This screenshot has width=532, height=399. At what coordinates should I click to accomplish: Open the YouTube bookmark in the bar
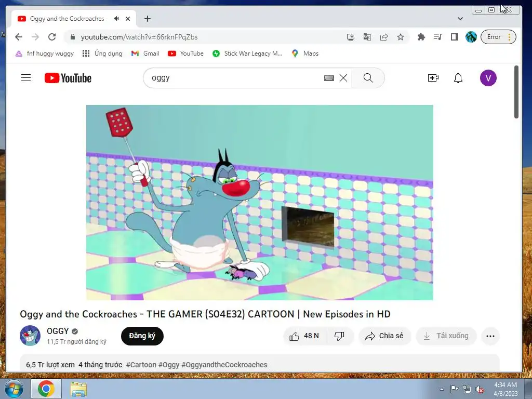[x=185, y=54]
